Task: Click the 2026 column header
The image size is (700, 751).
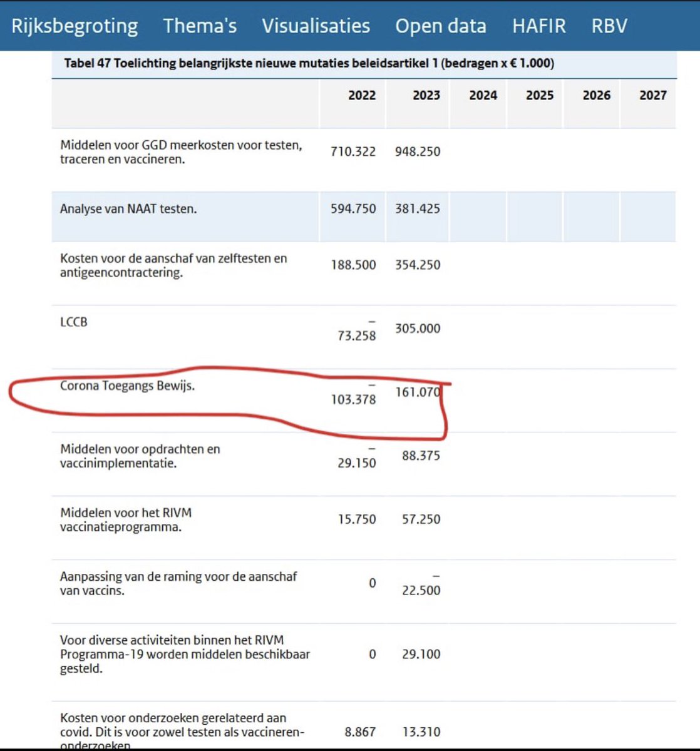Action: 596,95
